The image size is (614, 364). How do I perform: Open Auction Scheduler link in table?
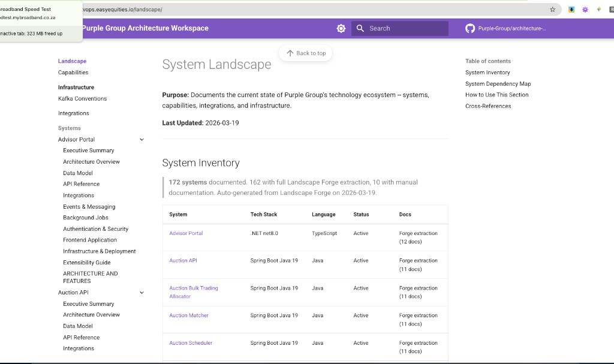point(191,343)
